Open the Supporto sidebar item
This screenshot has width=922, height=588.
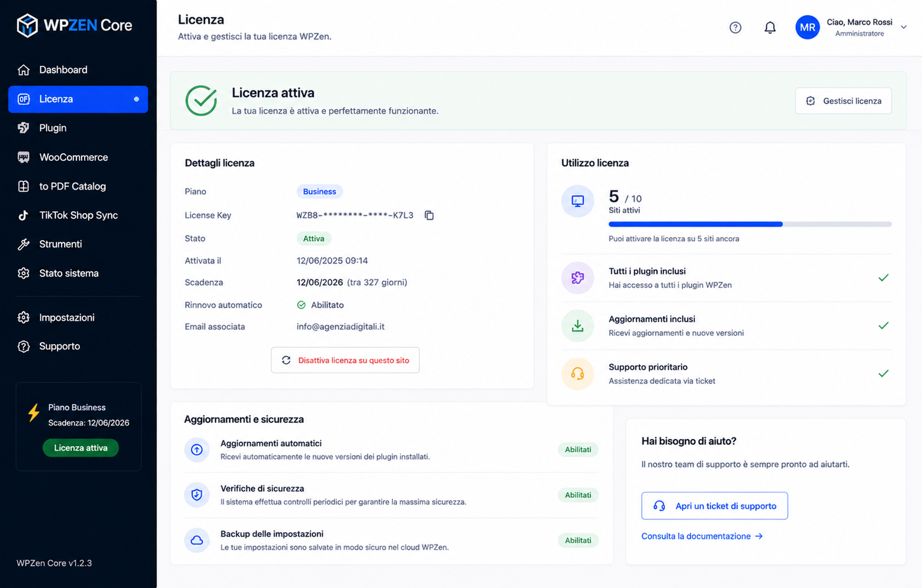78,346
